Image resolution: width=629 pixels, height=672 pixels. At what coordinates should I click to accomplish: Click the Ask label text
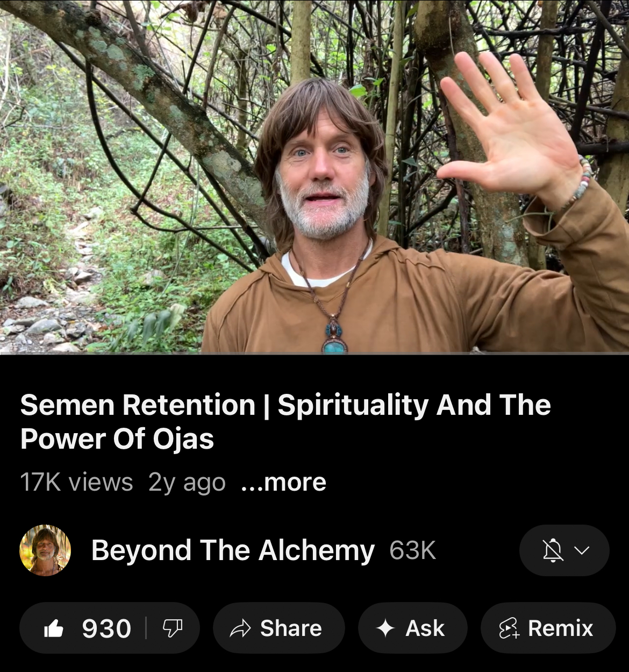tap(425, 628)
